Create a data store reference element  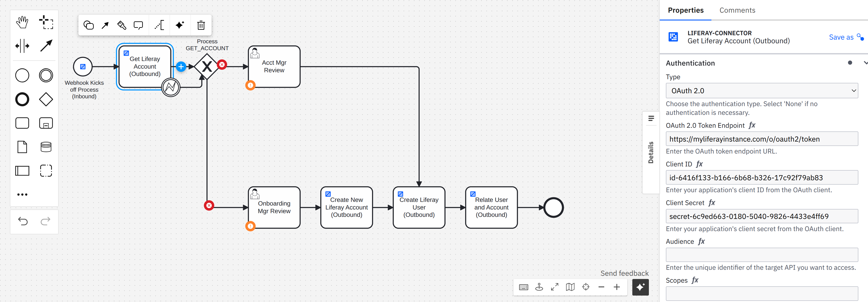46,147
